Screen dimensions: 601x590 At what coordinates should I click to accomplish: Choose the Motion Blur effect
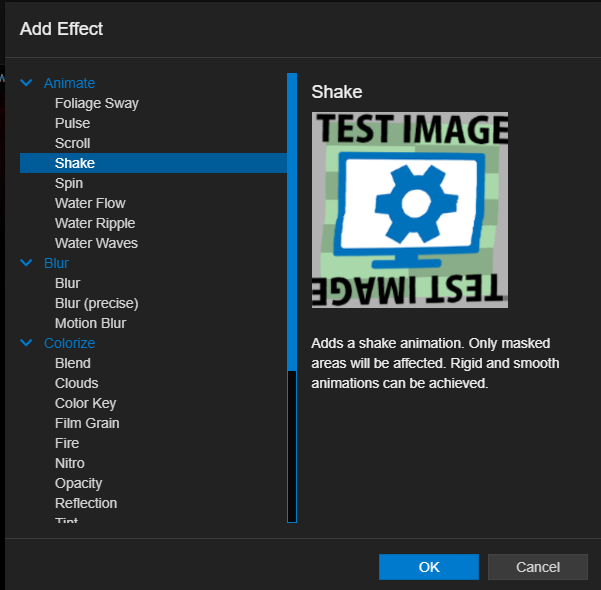90,323
